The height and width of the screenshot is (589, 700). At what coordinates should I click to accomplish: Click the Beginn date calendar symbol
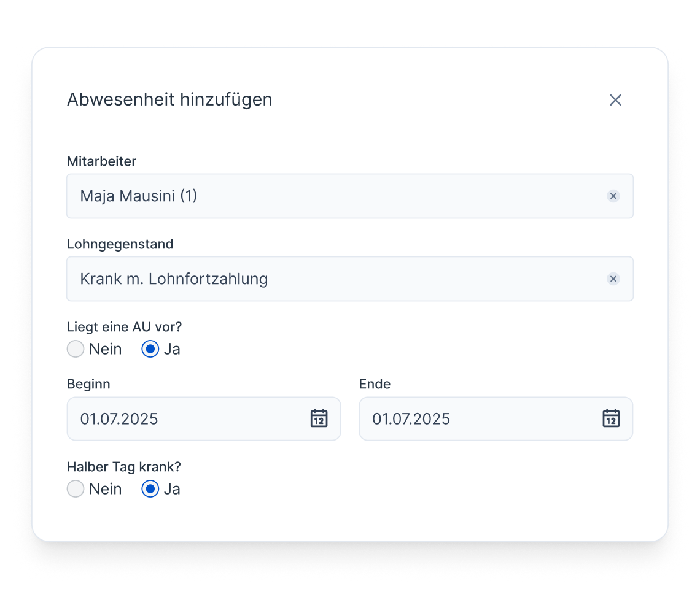point(319,419)
